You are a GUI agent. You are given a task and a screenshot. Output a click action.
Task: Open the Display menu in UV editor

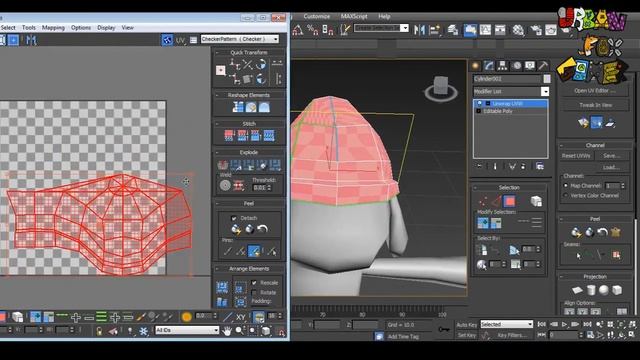pyautogui.click(x=106, y=28)
